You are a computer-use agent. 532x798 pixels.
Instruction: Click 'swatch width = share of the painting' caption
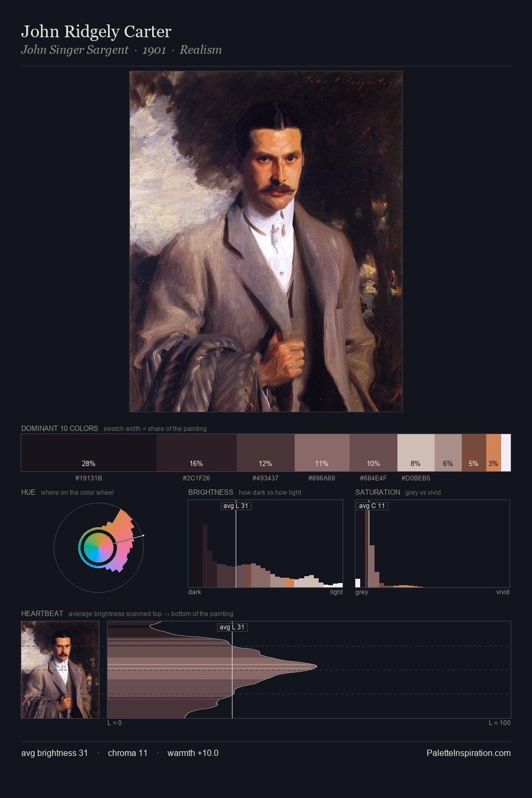pyautogui.click(x=155, y=429)
